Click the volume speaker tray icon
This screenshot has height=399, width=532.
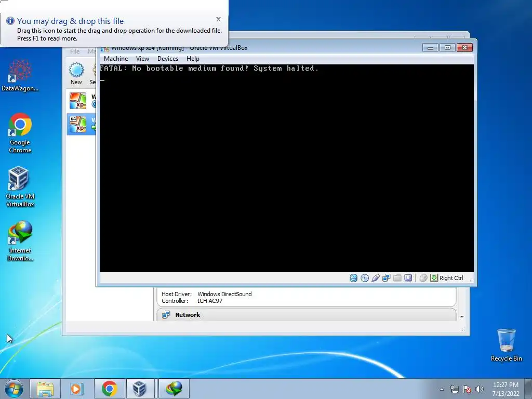pos(480,389)
